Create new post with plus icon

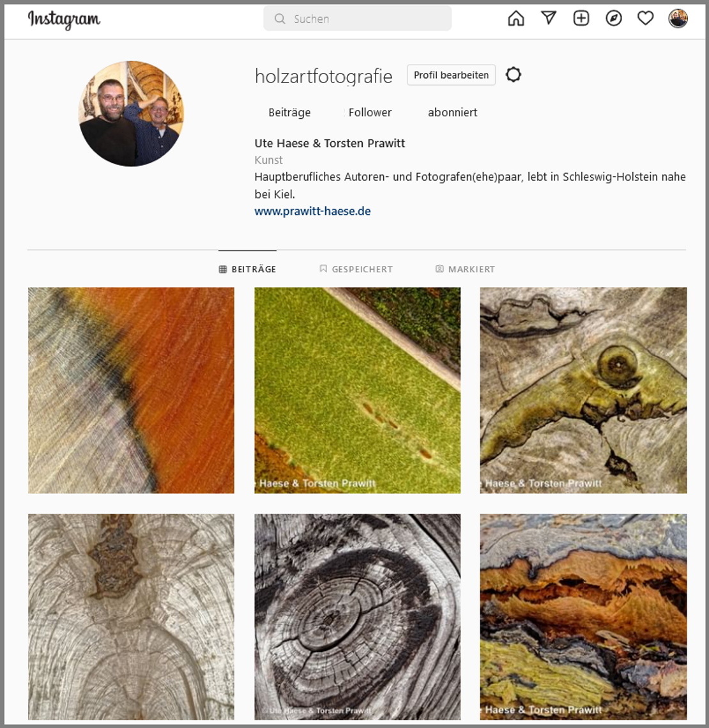581,18
